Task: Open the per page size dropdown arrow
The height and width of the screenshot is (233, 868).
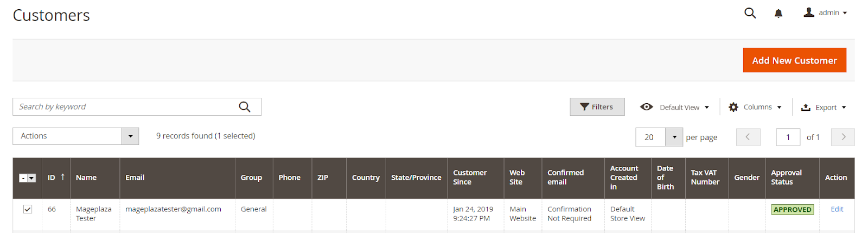Action: coord(674,137)
